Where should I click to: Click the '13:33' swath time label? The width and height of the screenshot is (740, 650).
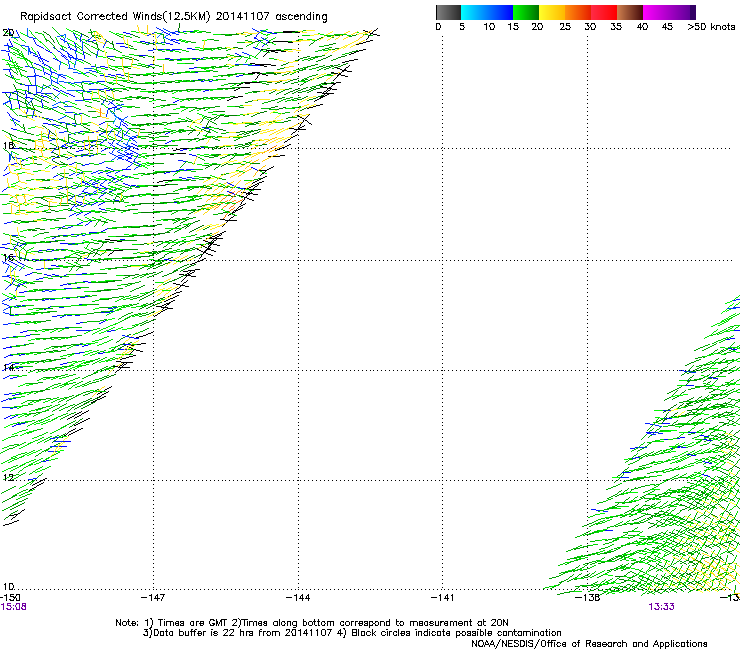click(x=661, y=607)
